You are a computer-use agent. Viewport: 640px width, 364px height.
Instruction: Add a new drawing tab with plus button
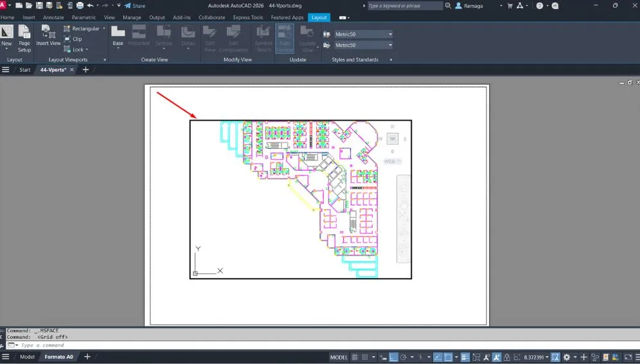point(85,69)
